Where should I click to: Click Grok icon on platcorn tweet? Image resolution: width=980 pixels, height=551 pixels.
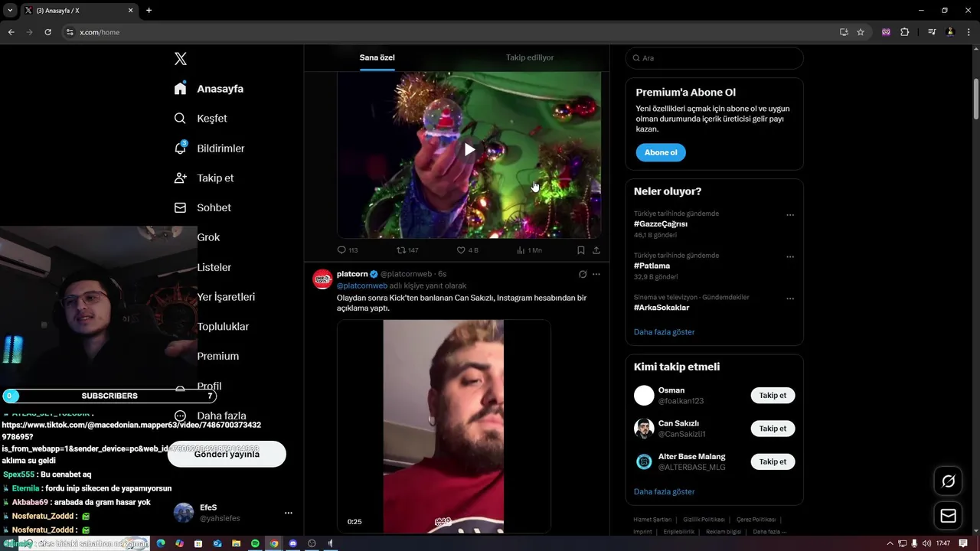583,274
